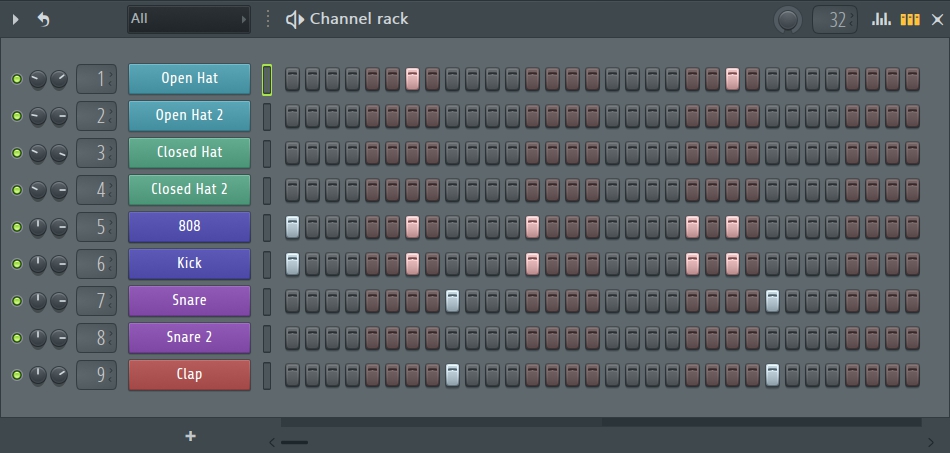Click the Snare channel button
This screenshot has height=453, width=950.
click(x=189, y=300)
